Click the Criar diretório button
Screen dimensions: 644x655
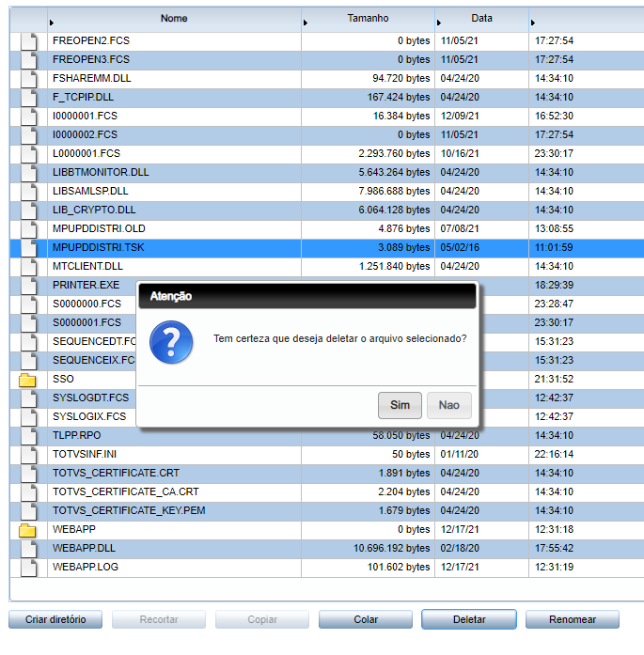[x=55, y=619]
